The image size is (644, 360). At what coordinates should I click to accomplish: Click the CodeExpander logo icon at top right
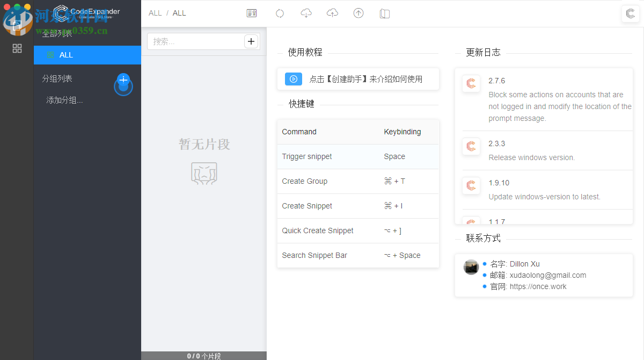coord(630,13)
